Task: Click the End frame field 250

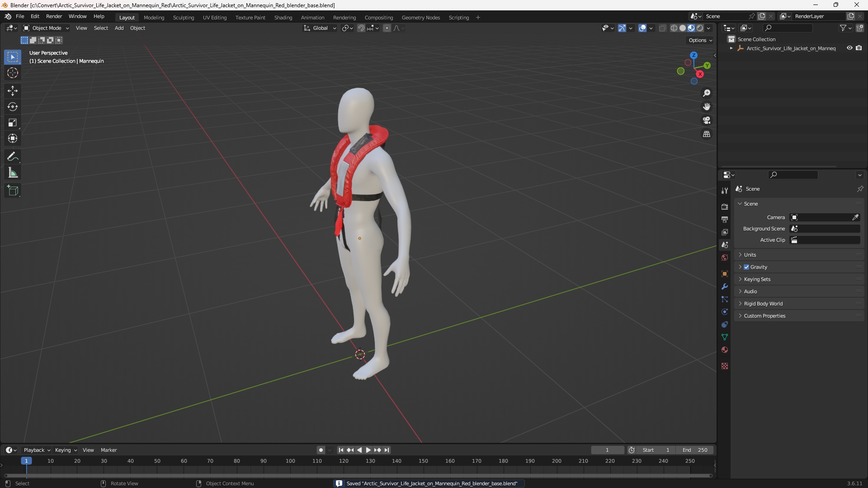Action: (x=695, y=450)
